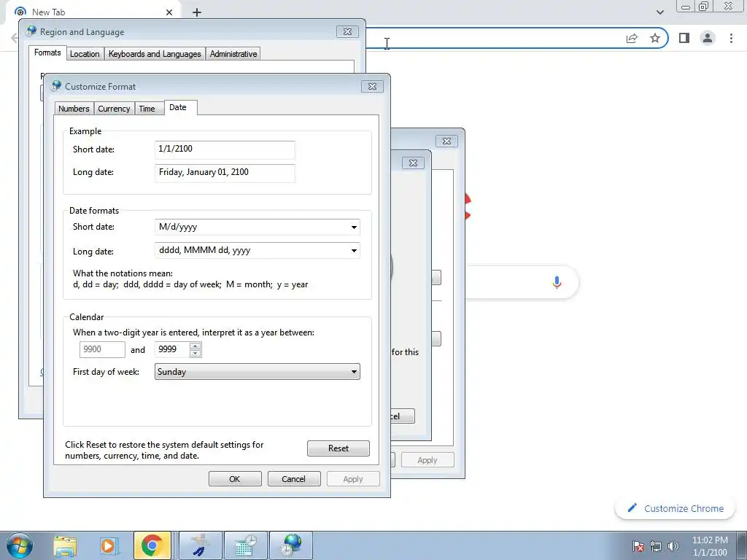The image size is (747, 560).
Task: Open the Date and Time taskbar item
Action: [245, 545]
